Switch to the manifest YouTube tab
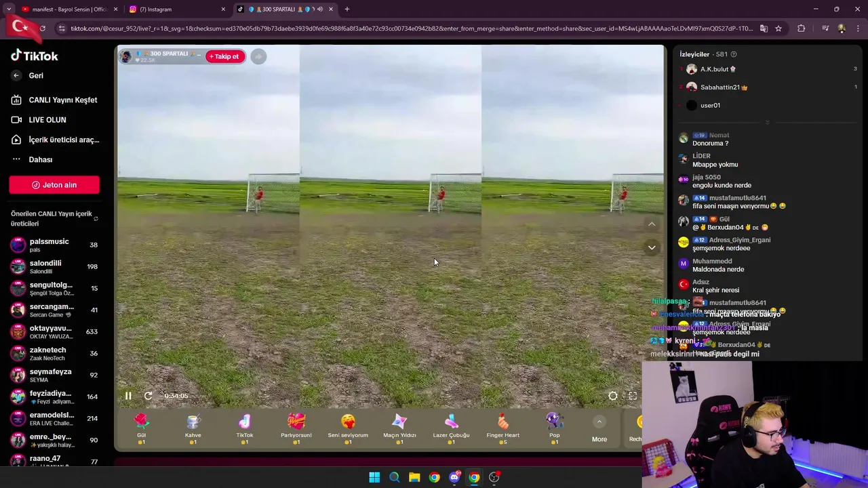 (x=68, y=9)
